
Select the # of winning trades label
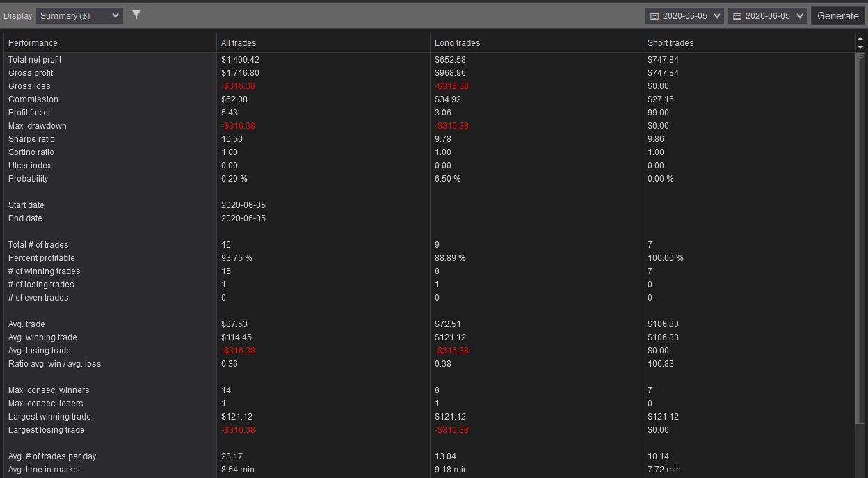(x=45, y=271)
